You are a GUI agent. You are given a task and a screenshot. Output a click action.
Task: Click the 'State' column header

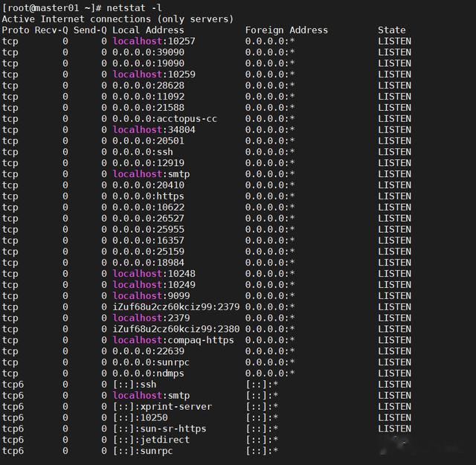point(392,30)
